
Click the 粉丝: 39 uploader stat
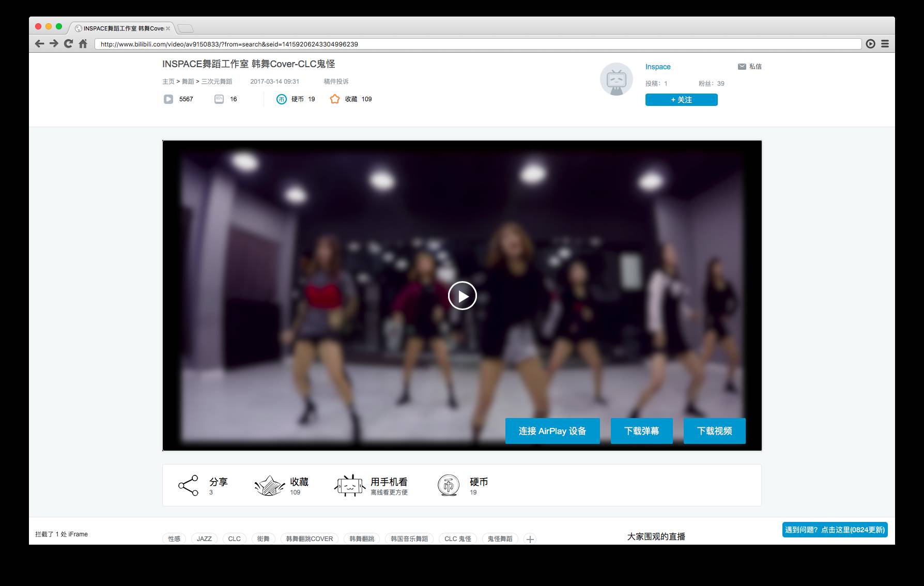(x=712, y=84)
